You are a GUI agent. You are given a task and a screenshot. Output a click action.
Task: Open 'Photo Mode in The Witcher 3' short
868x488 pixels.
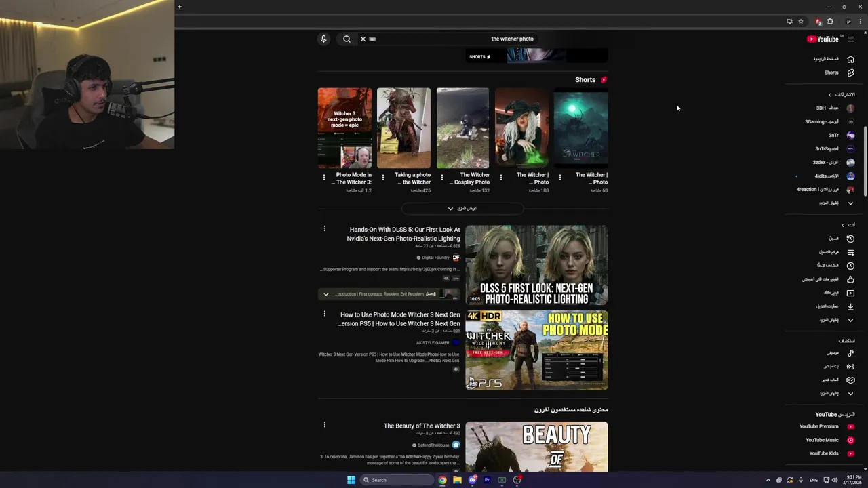pos(344,127)
